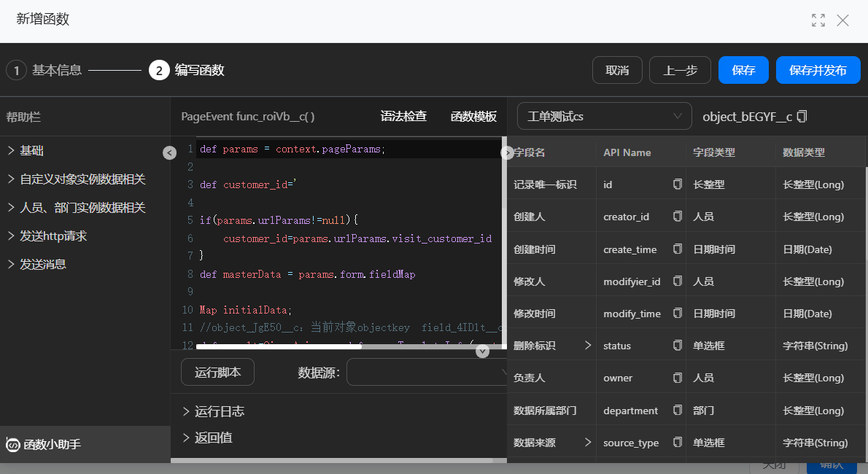Image resolution: width=868 pixels, height=474 pixels.
Task: Open the 函数模板 templates
Action: coord(473,117)
